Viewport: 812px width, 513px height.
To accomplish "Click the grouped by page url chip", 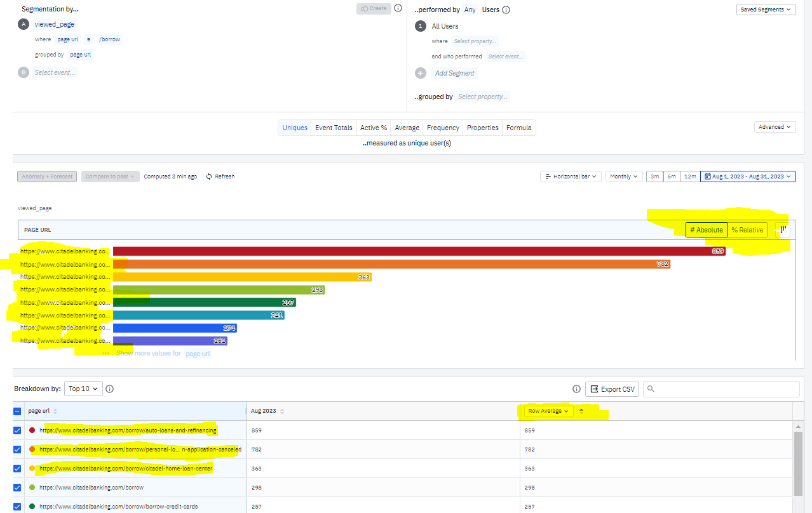I will coord(80,55).
